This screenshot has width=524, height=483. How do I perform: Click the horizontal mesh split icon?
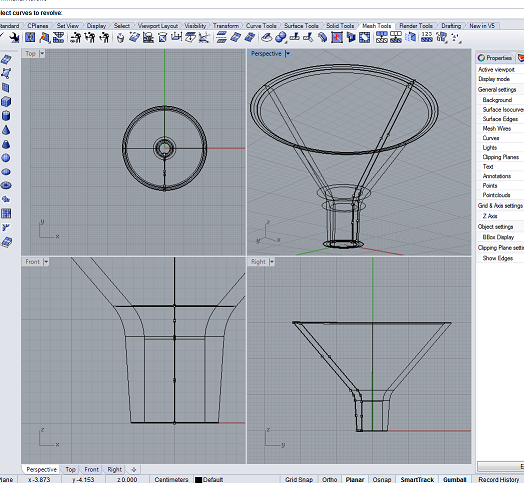221,37
